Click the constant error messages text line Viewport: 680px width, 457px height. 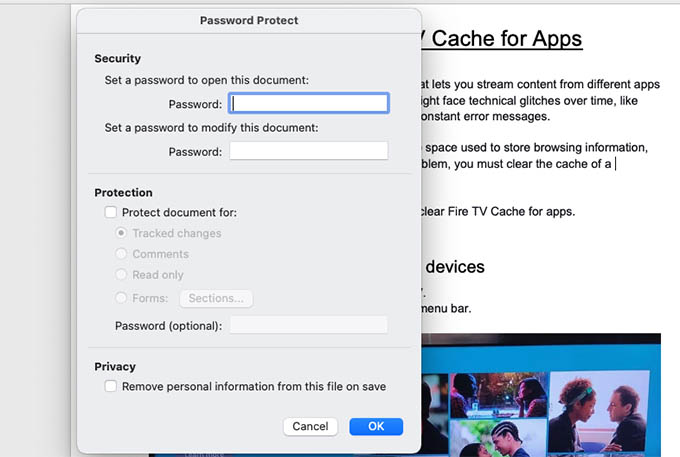pos(485,117)
